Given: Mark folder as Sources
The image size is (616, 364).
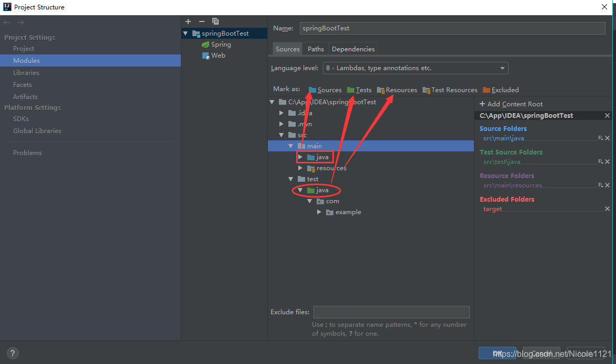Looking at the screenshot, I should [x=325, y=90].
